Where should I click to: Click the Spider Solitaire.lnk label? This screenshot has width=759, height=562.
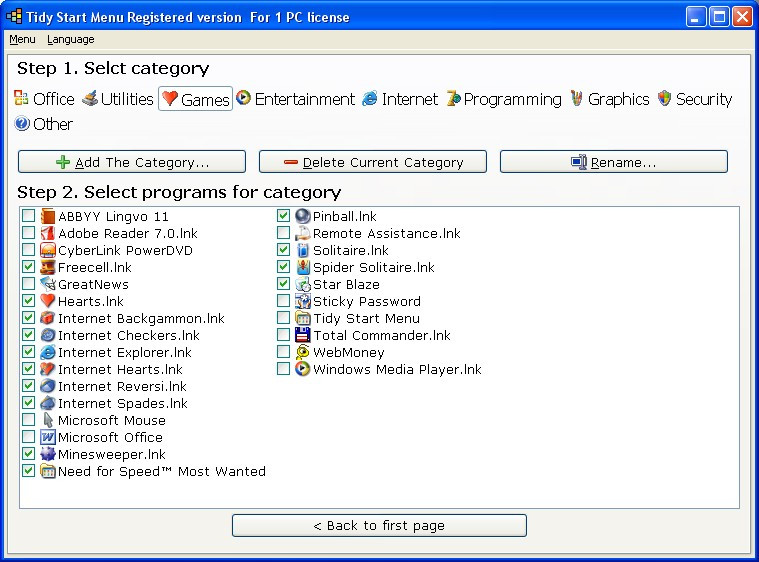(x=374, y=267)
